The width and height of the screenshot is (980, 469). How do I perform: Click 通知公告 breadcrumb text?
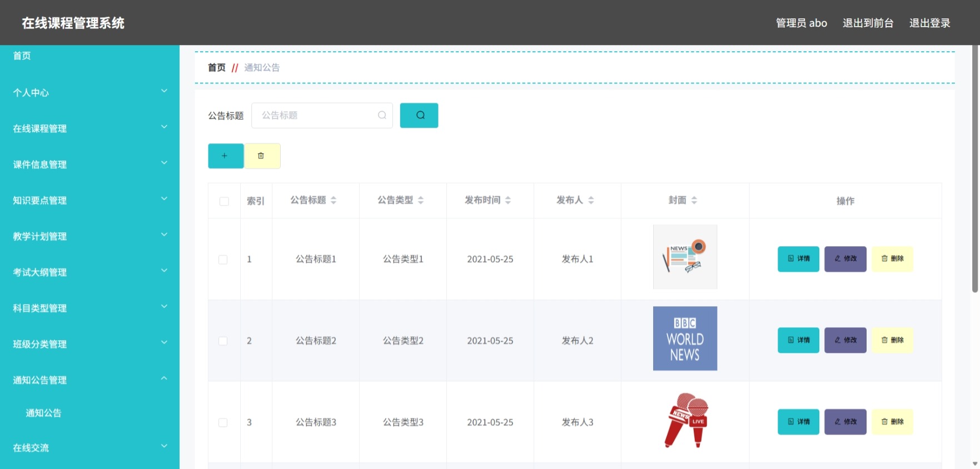point(262,68)
